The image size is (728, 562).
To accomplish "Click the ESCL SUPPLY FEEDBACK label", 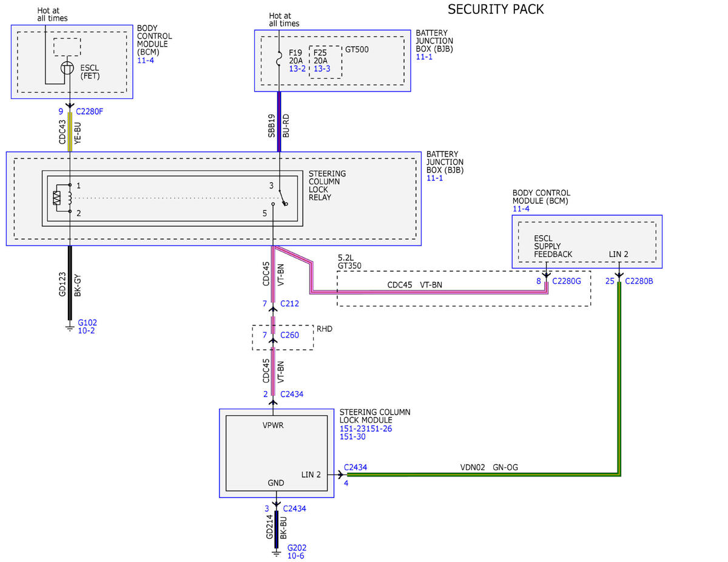I will pos(553,246).
